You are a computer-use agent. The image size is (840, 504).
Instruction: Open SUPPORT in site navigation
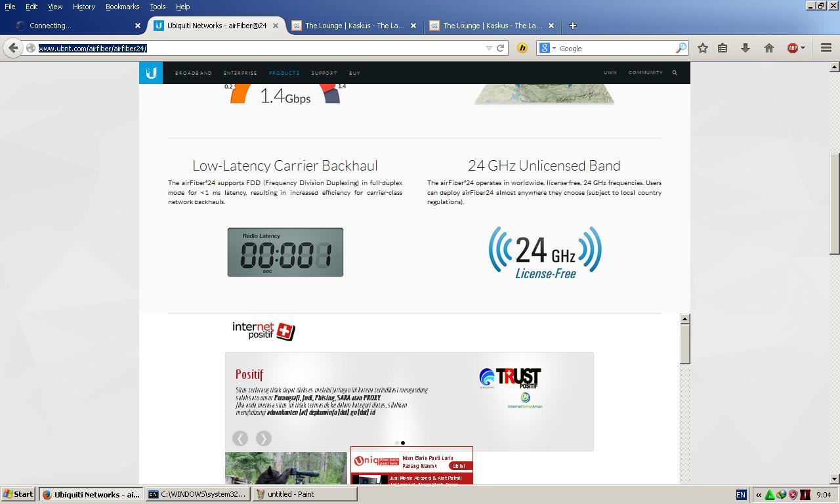[324, 73]
